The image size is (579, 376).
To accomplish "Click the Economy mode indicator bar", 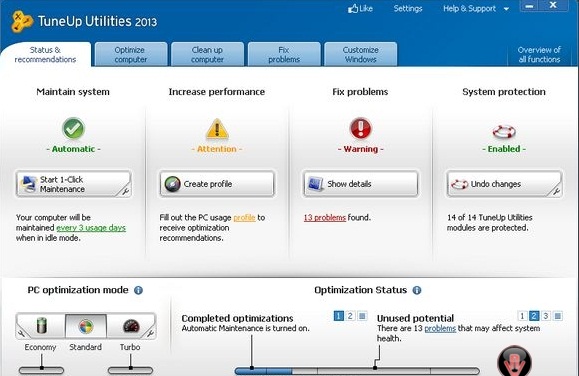I will point(41,370).
